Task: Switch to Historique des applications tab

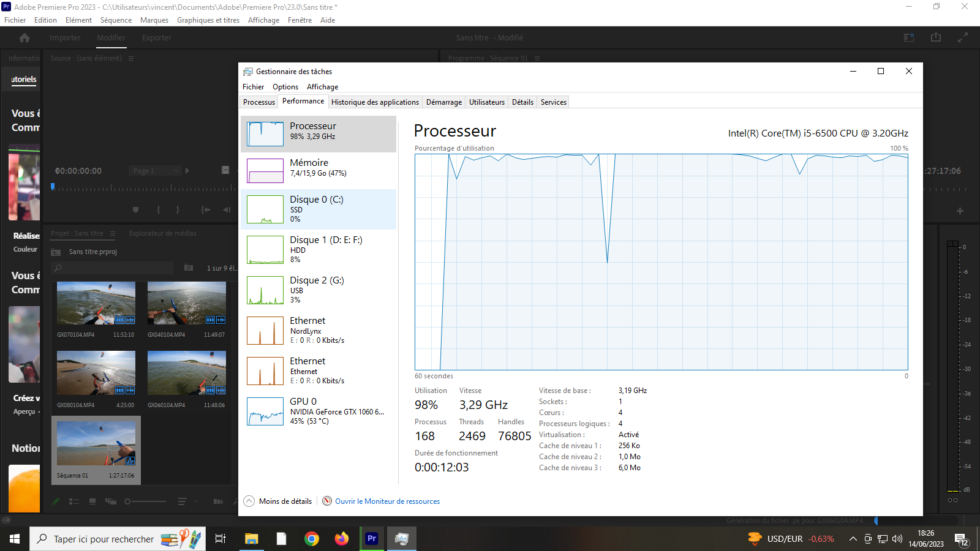Action: pos(375,102)
